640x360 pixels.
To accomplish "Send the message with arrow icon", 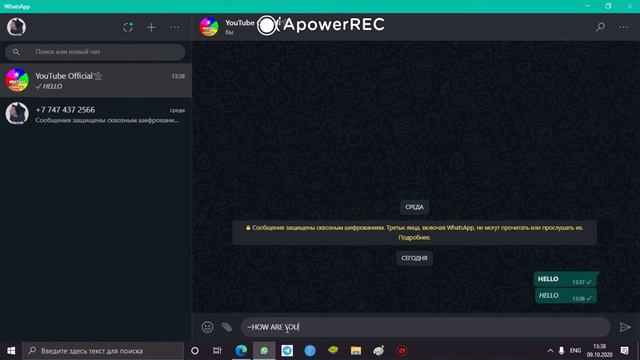I will pos(625,327).
